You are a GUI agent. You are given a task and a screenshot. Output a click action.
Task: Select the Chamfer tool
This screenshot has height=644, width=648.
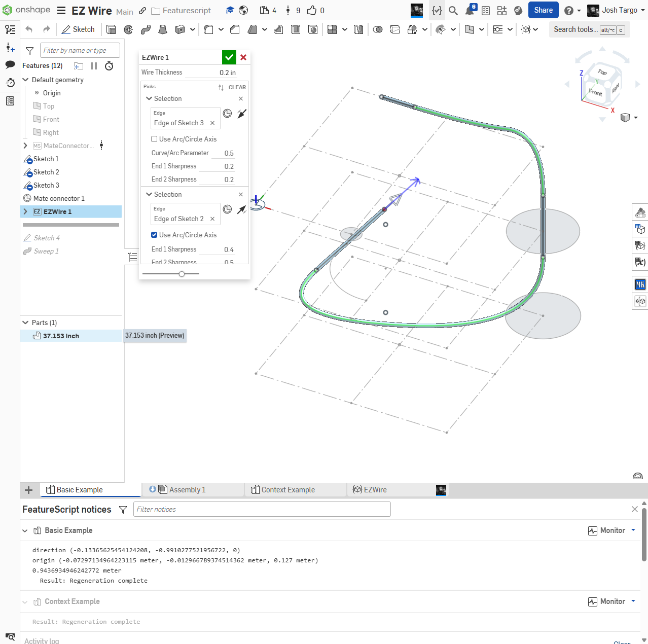point(235,29)
